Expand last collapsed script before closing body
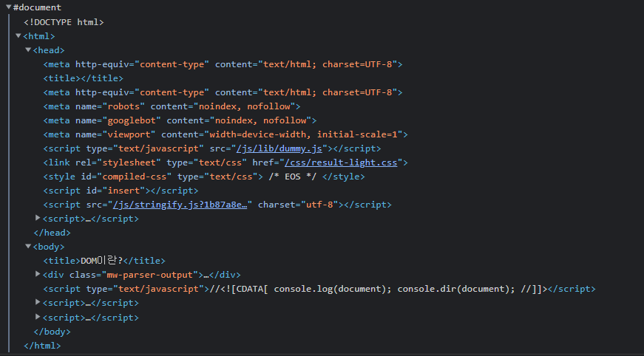Screen dimensions: 644x356 click(38, 317)
